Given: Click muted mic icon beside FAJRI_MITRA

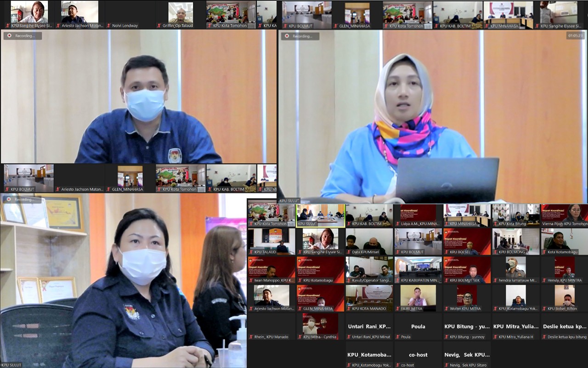Looking at the screenshot, I should (398, 309).
